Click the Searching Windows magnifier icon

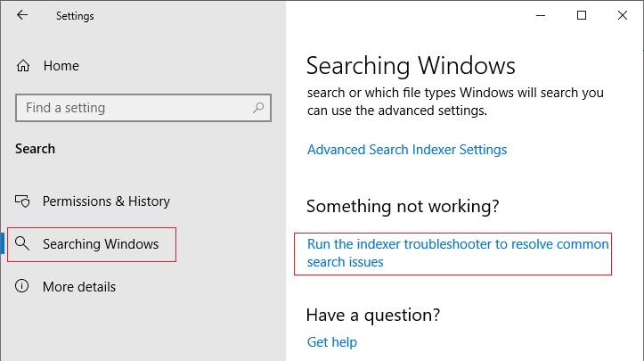[x=21, y=243]
